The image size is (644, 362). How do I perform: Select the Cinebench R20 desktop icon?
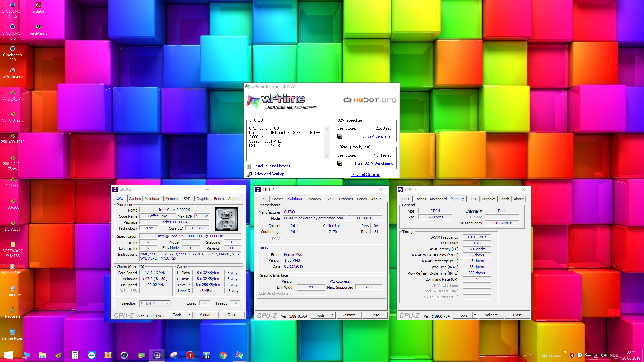coord(12,54)
